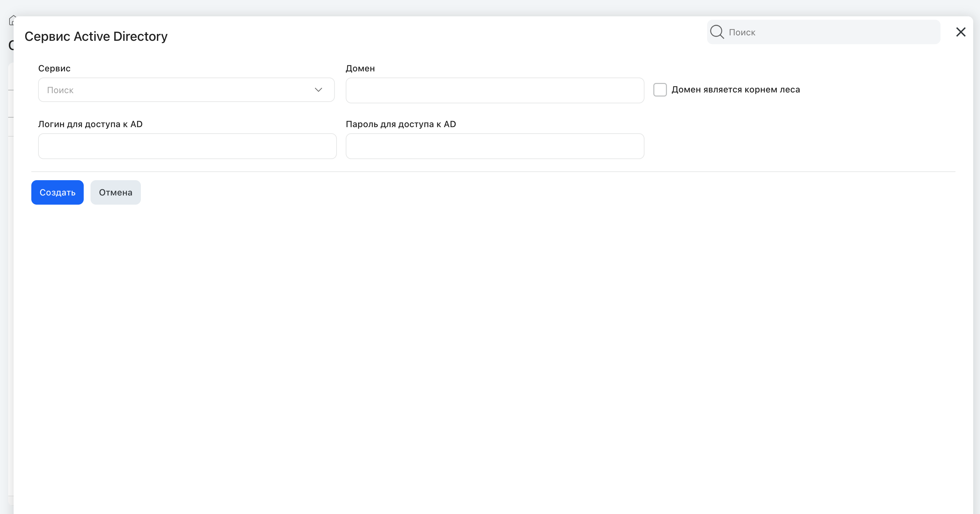Focus the Логин для доступа к AD field
Image resolution: width=980 pixels, height=514 pixels.
187,146
